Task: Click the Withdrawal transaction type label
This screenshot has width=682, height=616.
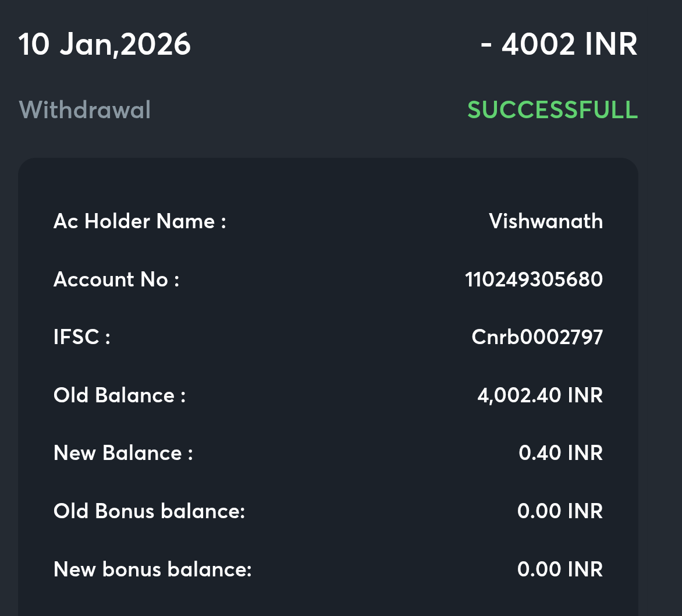Action: pos(85,110)
